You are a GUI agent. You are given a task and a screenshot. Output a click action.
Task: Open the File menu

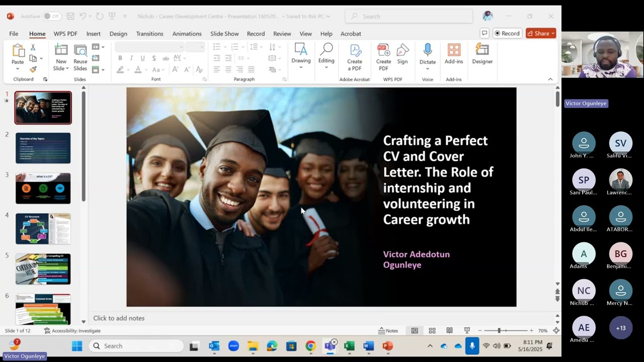(14, 34)
